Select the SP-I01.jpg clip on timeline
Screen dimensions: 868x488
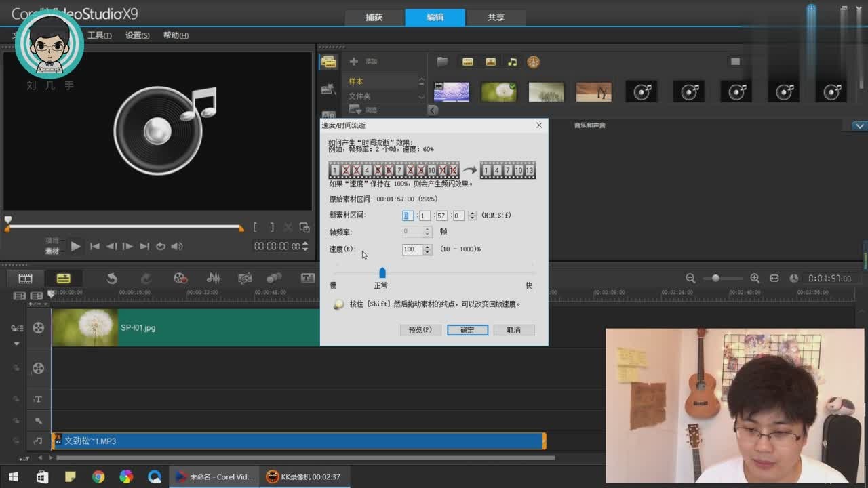tap(185, 327)
